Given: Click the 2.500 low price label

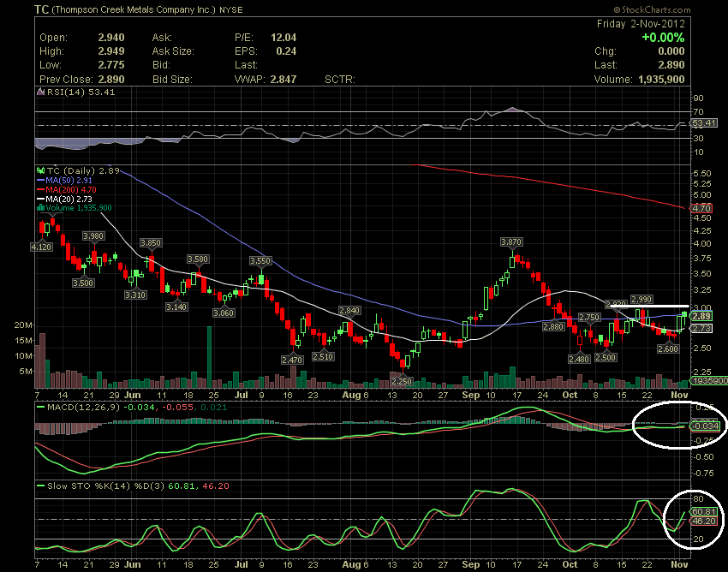Looking at the screenshot, I should 606,358.
